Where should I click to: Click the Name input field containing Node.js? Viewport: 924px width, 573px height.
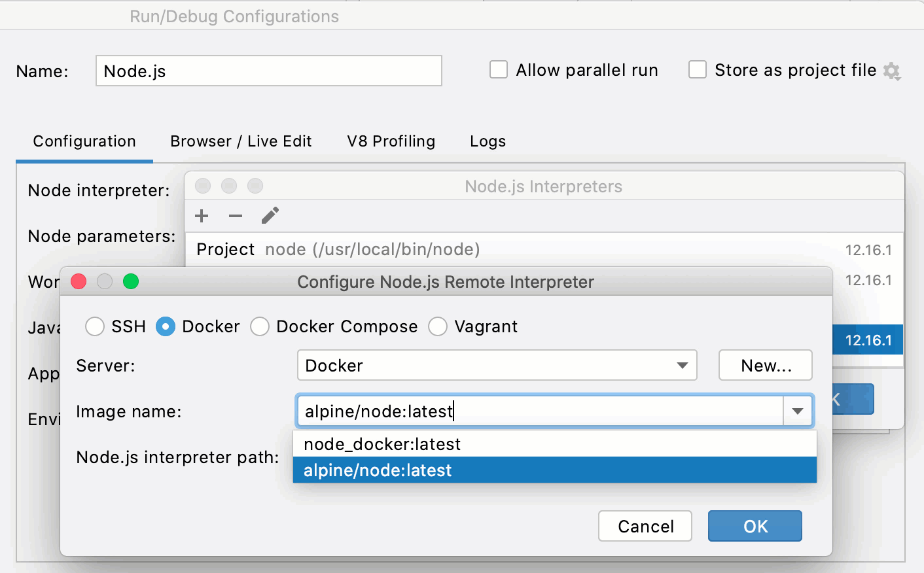(268, 71)
